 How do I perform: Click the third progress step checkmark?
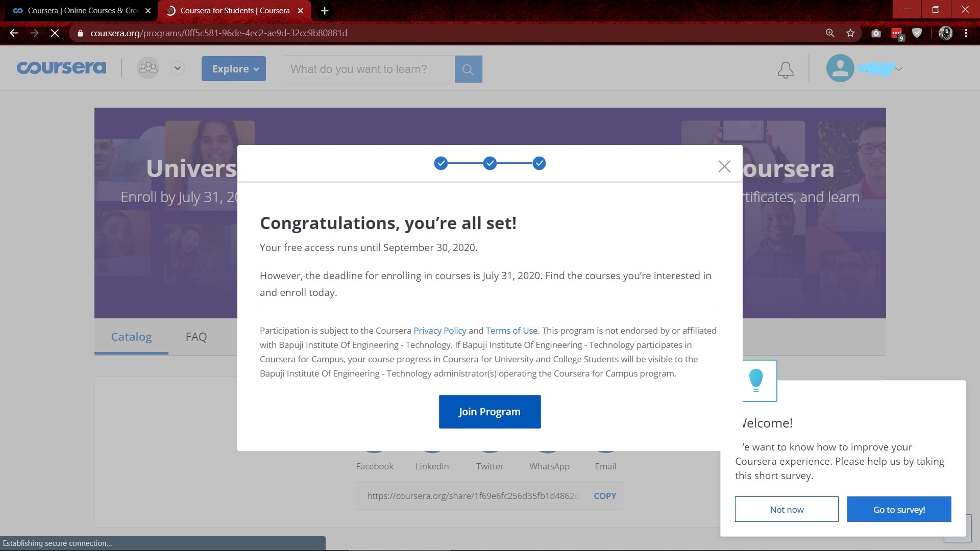pos(539,163)
